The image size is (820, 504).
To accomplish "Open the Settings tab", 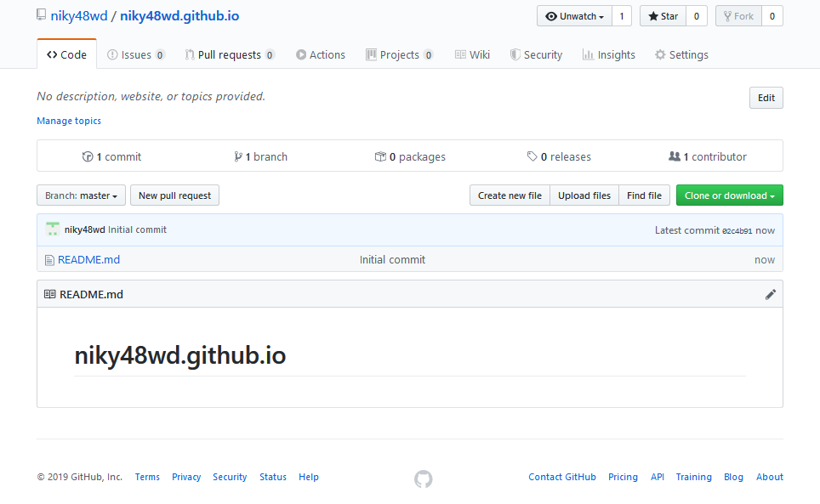I will tap(680, 54).
